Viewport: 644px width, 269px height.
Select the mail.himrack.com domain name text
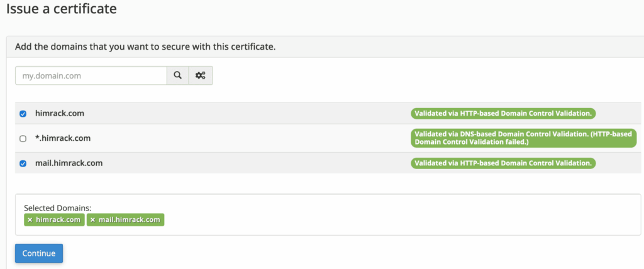[x=69, y=163]
